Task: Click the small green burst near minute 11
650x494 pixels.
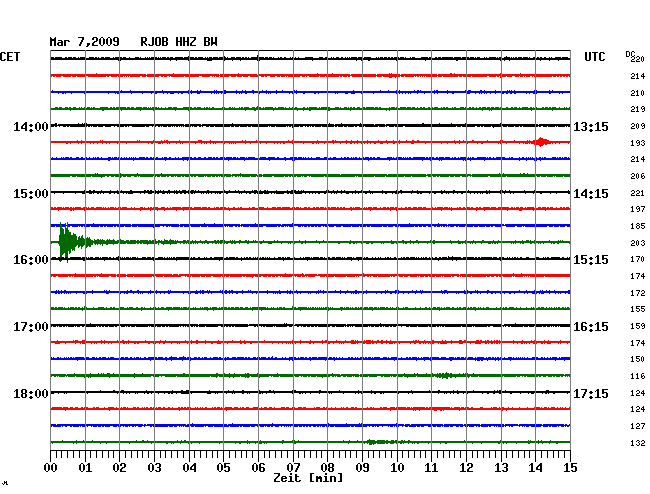Action: pos(445,375)
